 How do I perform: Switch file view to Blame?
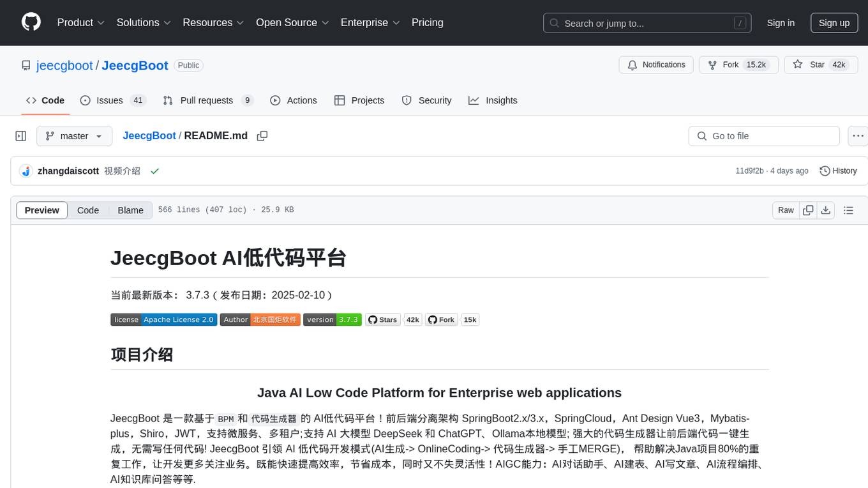(130, 210)
